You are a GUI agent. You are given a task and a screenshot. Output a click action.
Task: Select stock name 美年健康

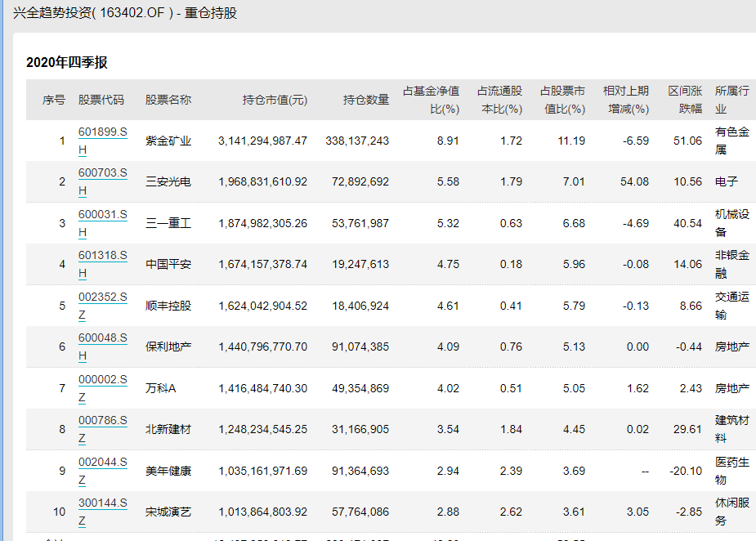[168, 471]
